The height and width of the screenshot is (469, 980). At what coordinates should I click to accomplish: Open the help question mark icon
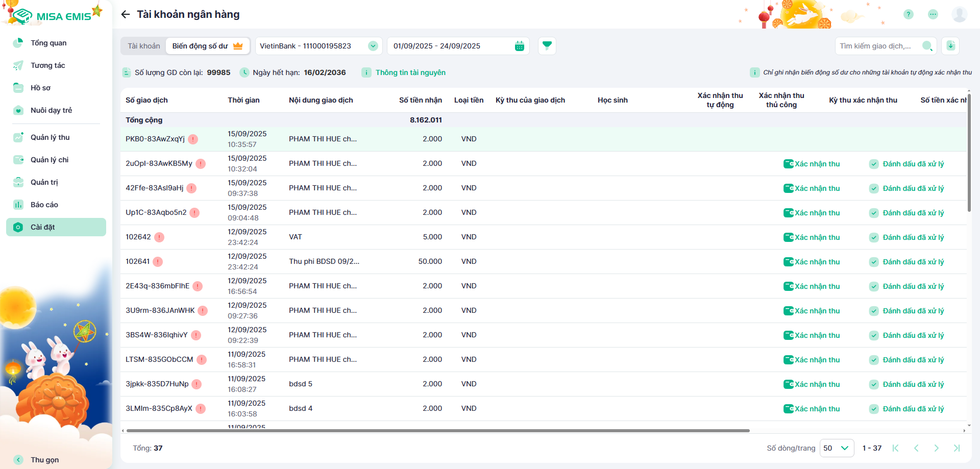[x=908, y=14]
